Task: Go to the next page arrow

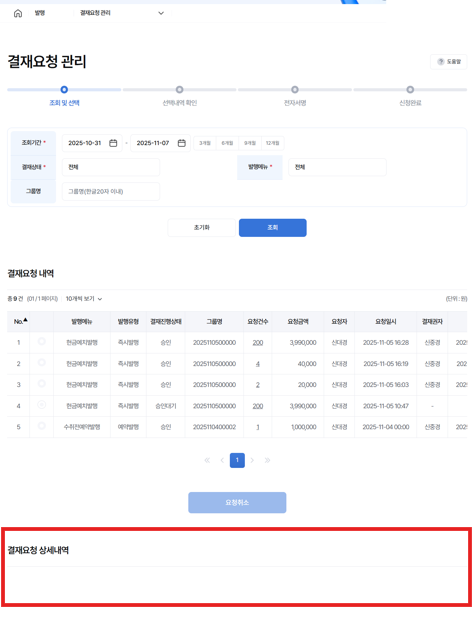Action: click(x=252, y=460)
